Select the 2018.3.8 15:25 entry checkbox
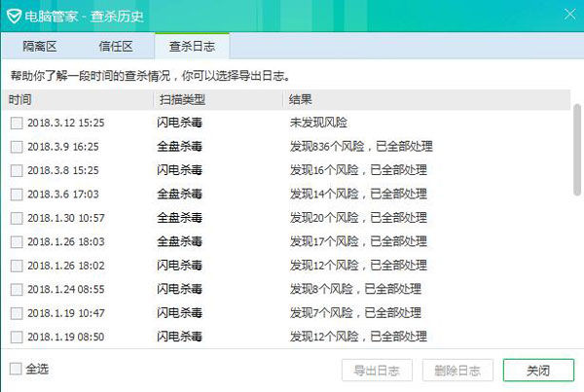584x392 pixels. (x=16, y=170)
